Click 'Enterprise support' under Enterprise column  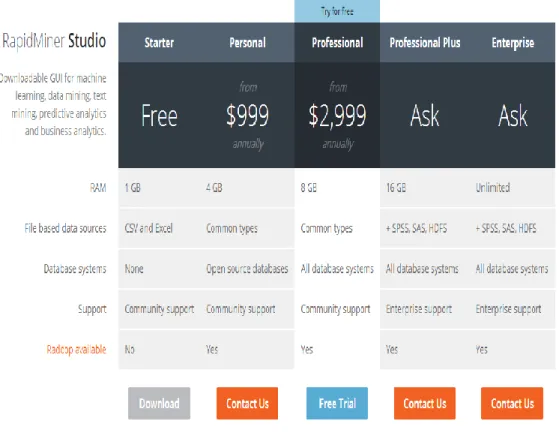(x=508, y=309)
